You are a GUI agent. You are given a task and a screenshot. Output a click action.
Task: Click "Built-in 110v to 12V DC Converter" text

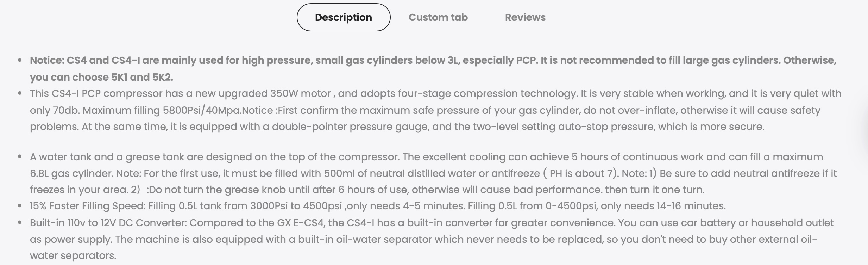[108, 223]
